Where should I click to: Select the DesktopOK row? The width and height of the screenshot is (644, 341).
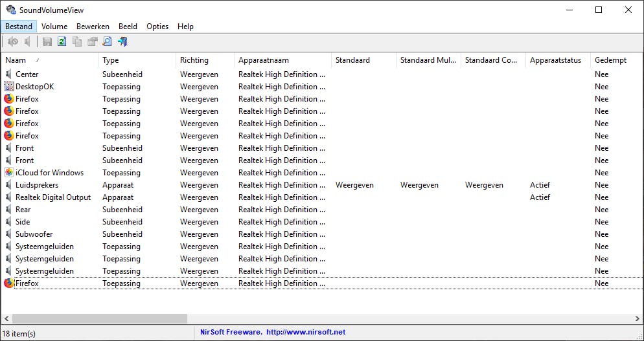tap(322, 87)
